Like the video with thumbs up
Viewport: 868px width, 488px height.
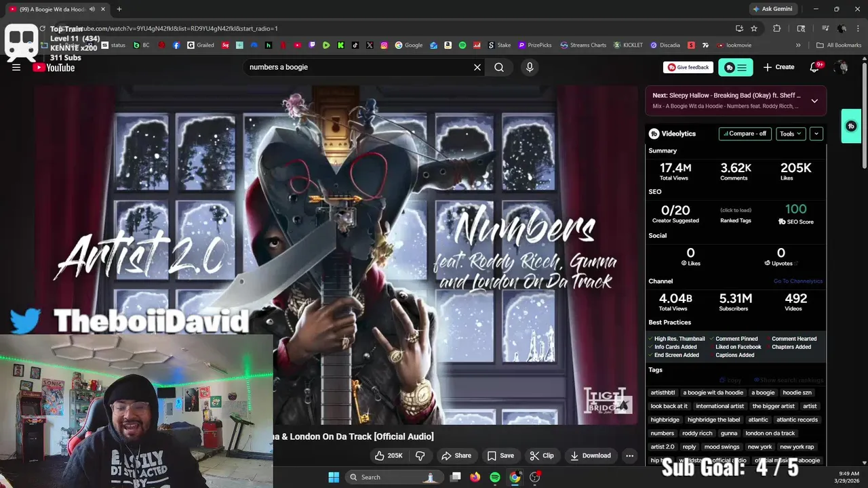(x=389, y=455)
